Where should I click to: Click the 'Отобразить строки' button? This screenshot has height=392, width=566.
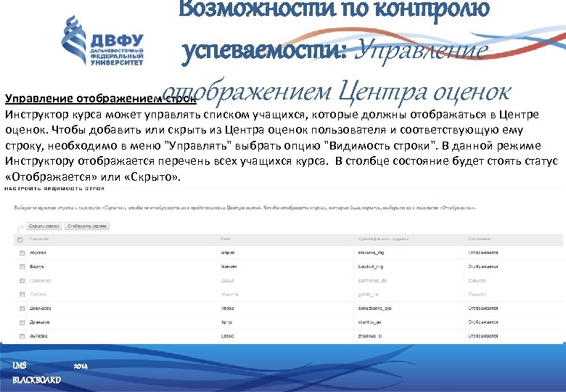[x=87, y=226]
